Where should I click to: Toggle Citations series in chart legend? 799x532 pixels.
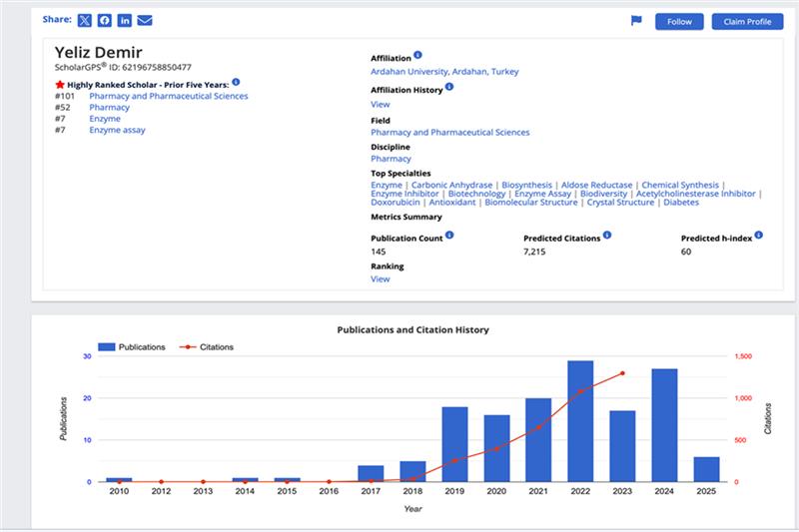click(x=207, y=347)
